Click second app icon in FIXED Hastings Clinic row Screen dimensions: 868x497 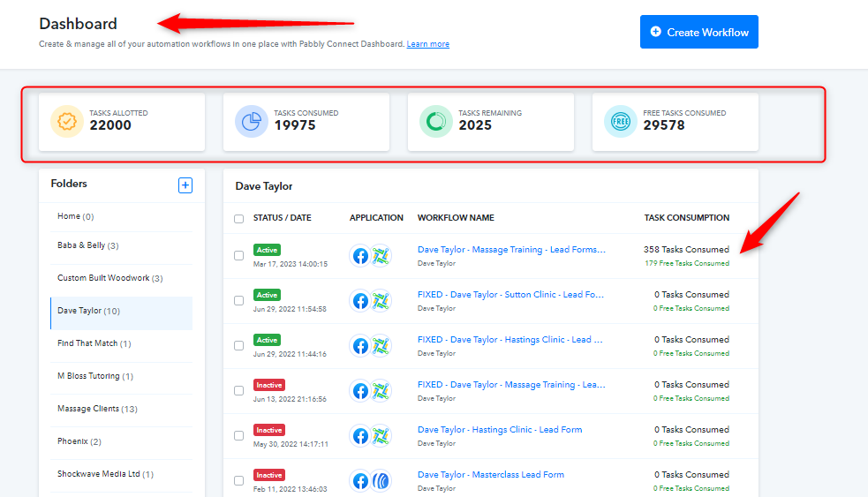pos(381,346)
